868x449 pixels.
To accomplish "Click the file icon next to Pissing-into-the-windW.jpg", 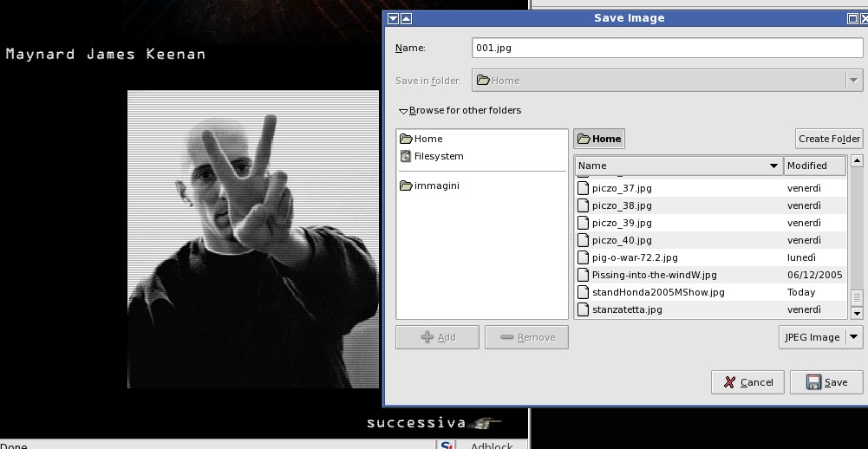I will pos(583,275).
